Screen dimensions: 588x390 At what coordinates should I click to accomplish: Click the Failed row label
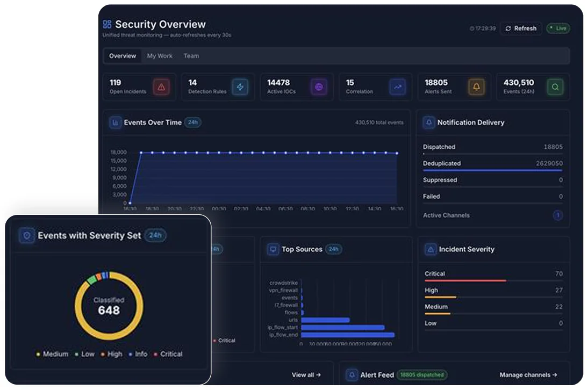pos(431,196)
